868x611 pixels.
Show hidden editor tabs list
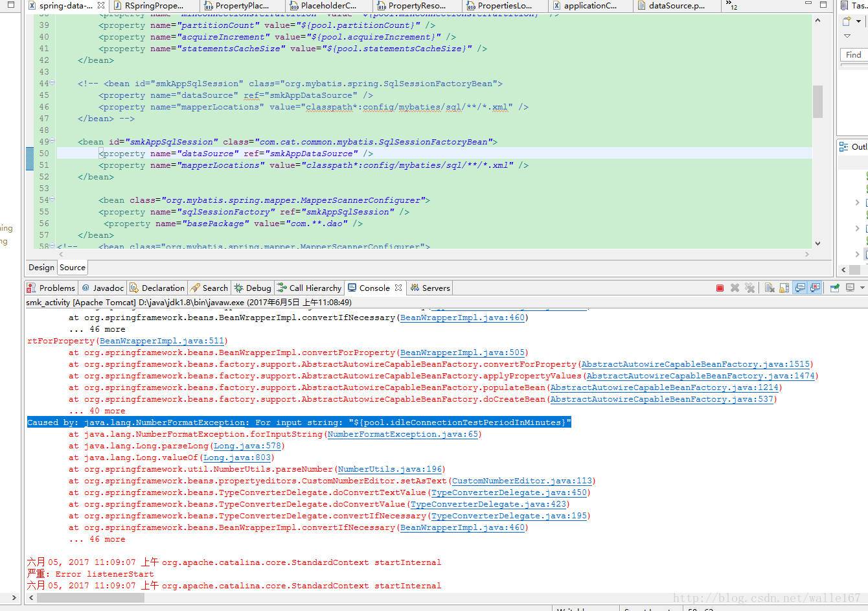point(731,5)
